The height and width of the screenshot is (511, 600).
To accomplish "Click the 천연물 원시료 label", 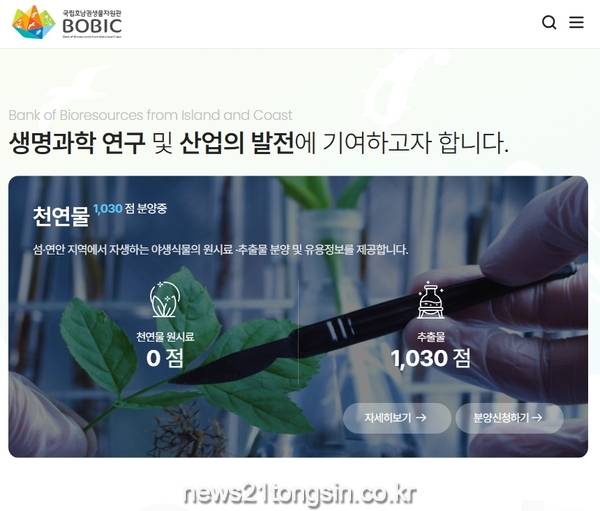I will click(165, 337).
